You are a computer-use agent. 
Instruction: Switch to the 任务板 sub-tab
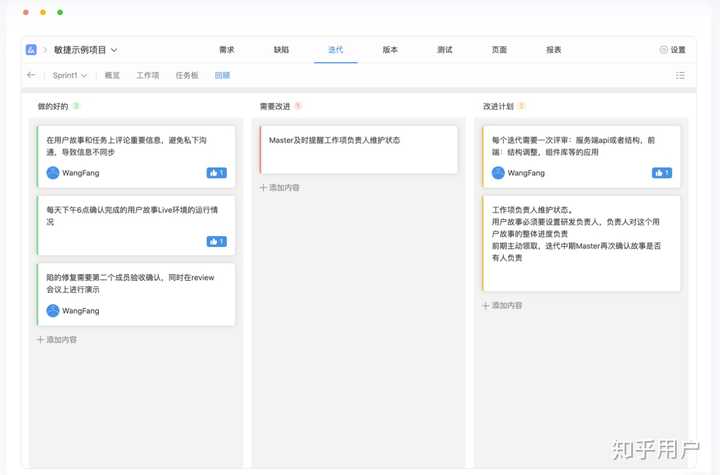(187, 75)
